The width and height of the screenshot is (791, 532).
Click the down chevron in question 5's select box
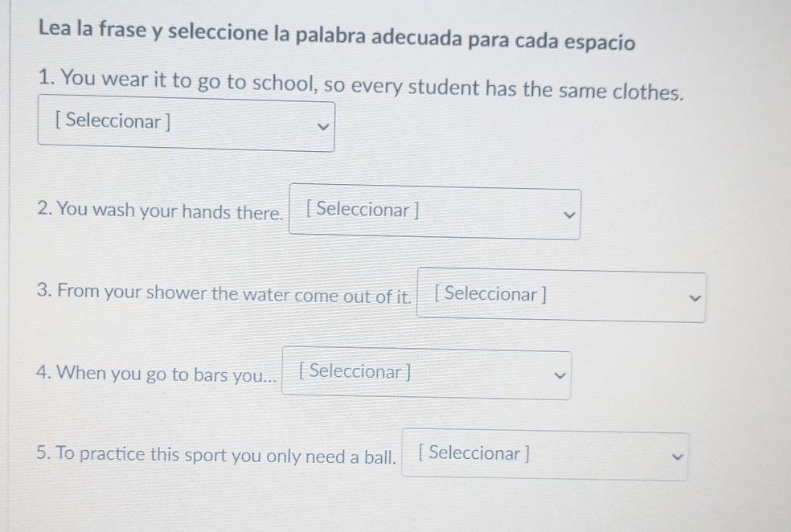(677, 456)
